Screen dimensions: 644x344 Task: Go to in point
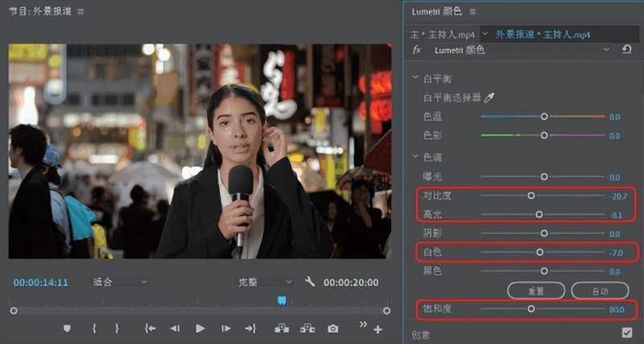pos(150,329)
